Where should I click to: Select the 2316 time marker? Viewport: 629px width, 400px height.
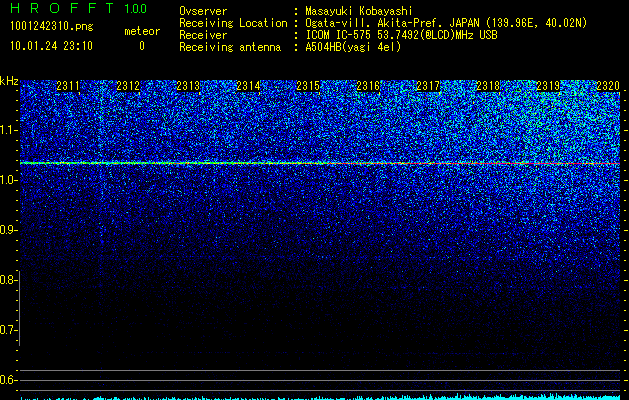click(x=368, y=86)
